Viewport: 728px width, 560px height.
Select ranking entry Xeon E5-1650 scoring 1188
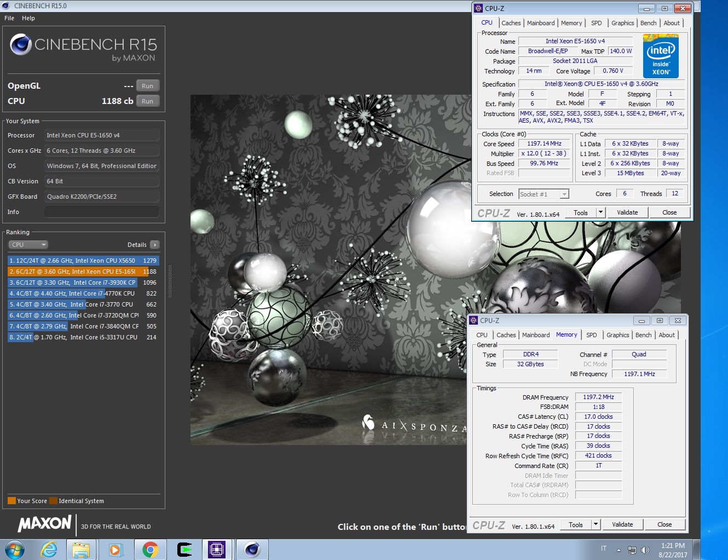pyautogui.click(x=83, y=272)
